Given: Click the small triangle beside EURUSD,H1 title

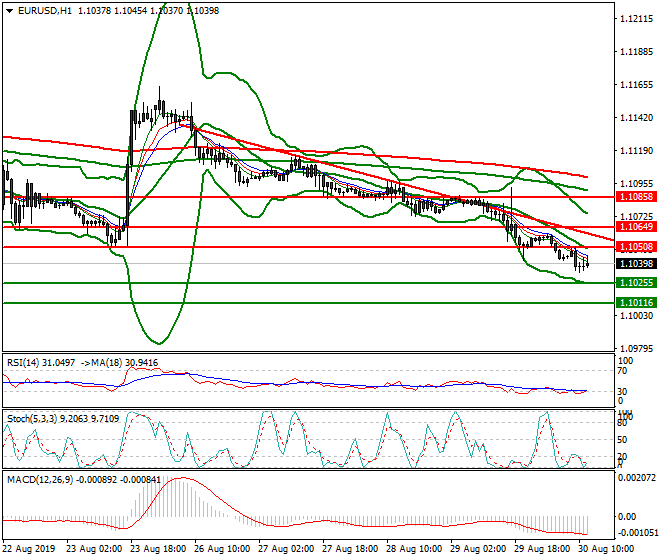Looking at the screenshot, I should [x=7, y=10].
